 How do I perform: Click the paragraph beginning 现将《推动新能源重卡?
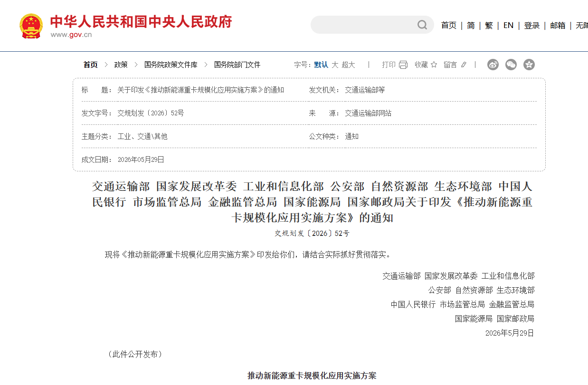(248, 254)
